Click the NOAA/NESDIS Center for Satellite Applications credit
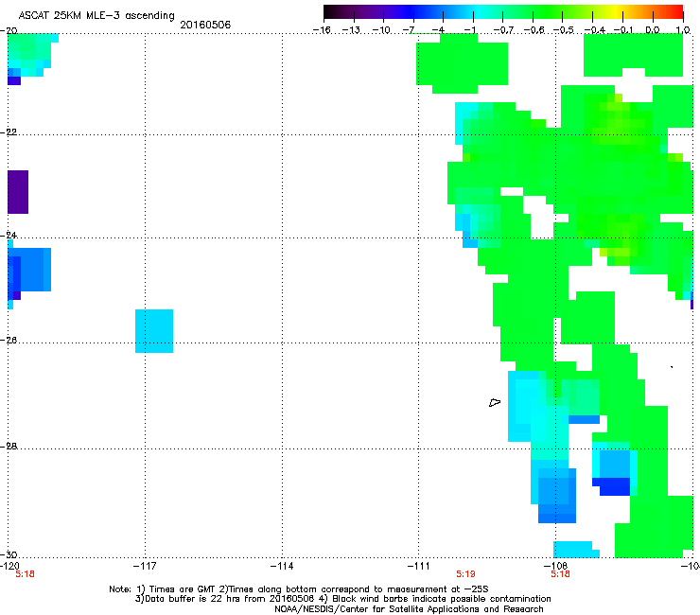Image resolution: width=700 pixels, height=615 pixels. point(409,609)
